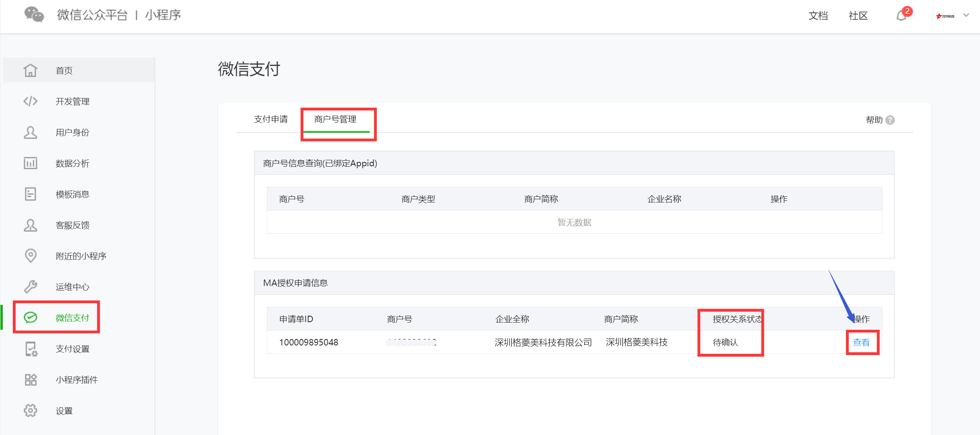Switch to the 支付申请 tab
The width and height of the screenshot is (980, 435).
(x=271, y=119)
